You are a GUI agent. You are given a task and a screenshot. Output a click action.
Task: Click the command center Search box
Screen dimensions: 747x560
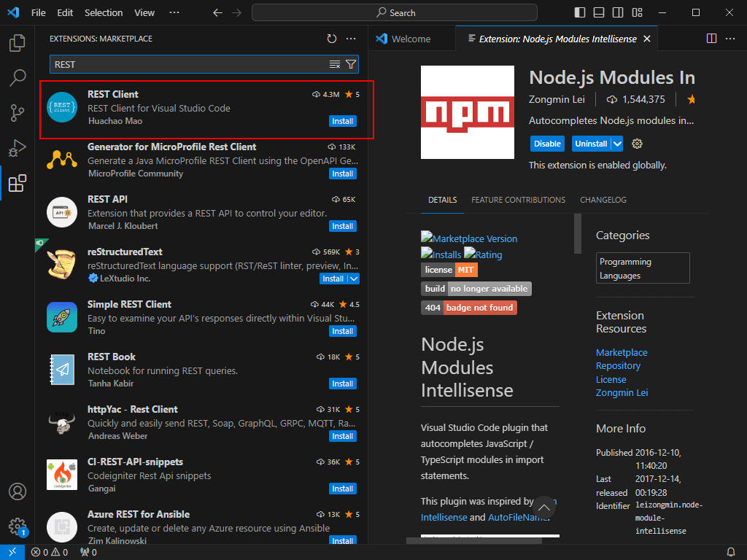(395, 13)
